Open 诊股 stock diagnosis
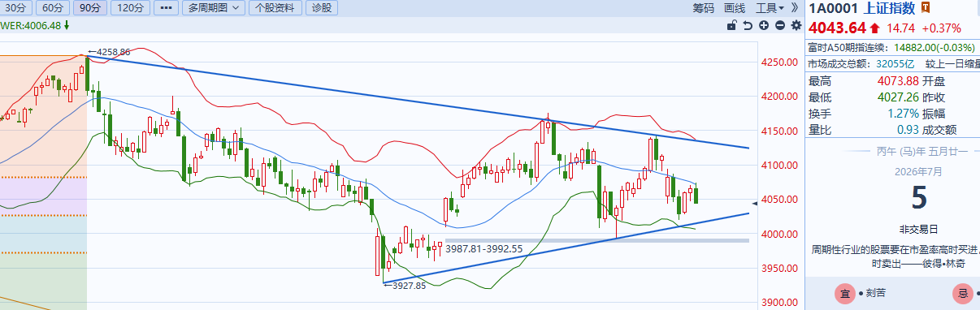Image resolution: width=980 pixels, height=310 pixels. pos(322,7)
